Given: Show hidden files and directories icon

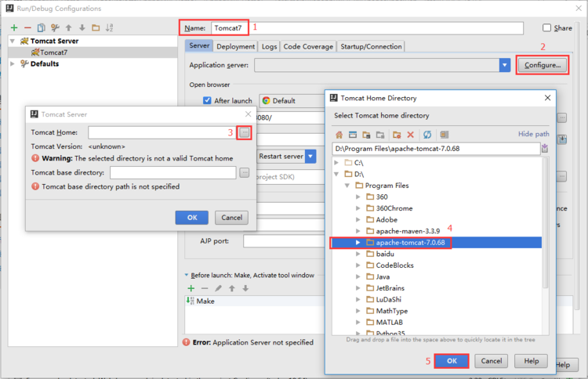Looking at the screenshot, I should (x=445, y=135).
